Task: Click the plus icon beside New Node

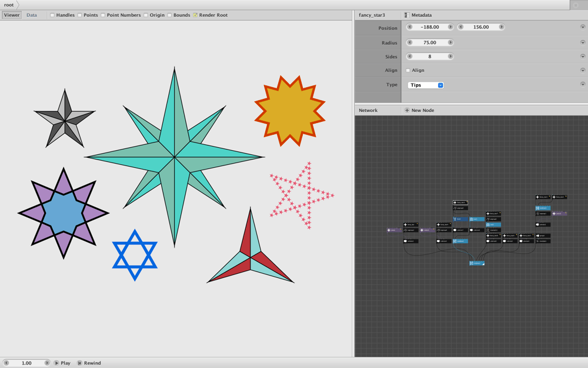Action: [x=407, y=111]
